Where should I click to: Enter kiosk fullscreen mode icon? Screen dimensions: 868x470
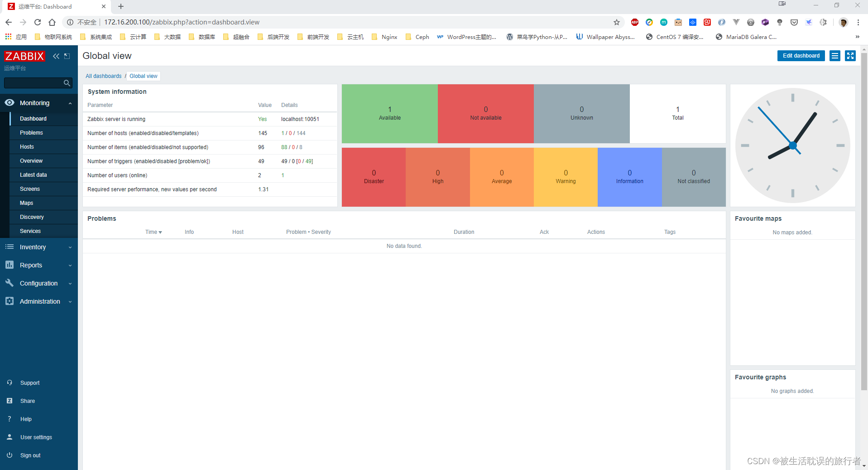click(850, 56)
